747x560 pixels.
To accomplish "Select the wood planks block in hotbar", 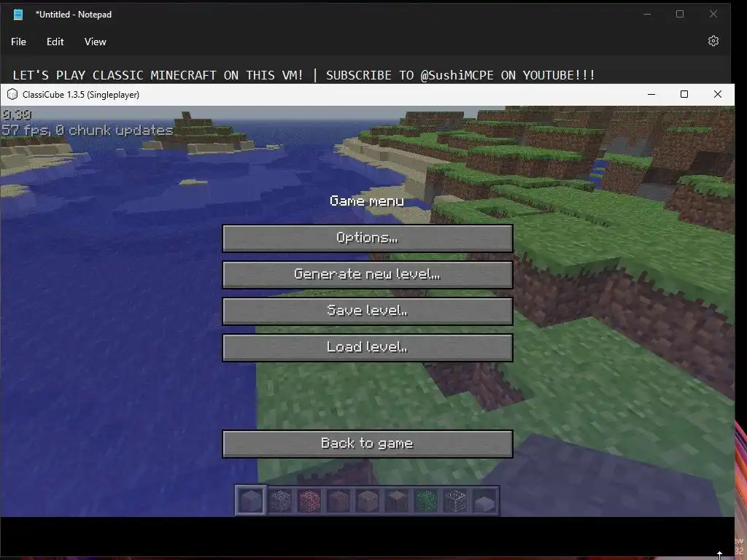I will [x=368, y=500].
